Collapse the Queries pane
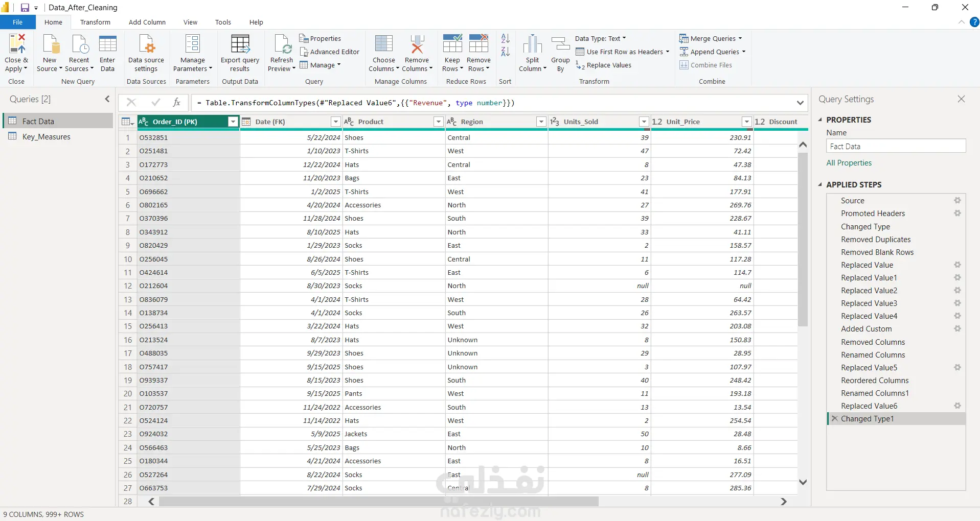The height and width of the screenshot is (521, 980). tap(107, 99)
